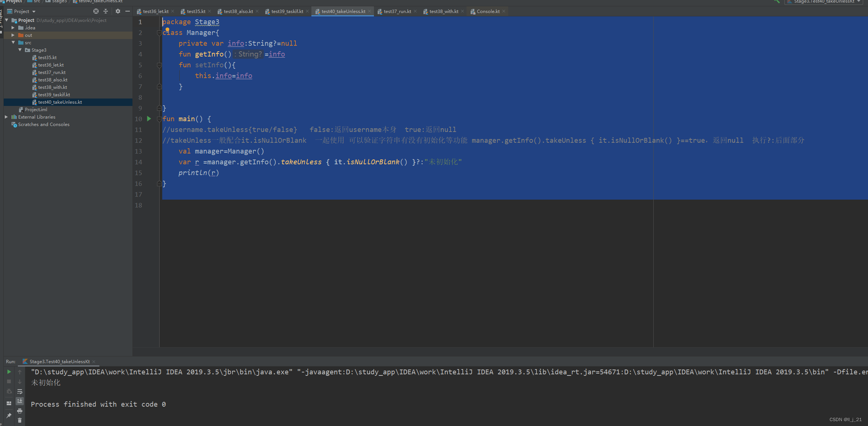868x426 pixels.
Task: Click test38_also.kt tab
Action: [x=235, y=11]
